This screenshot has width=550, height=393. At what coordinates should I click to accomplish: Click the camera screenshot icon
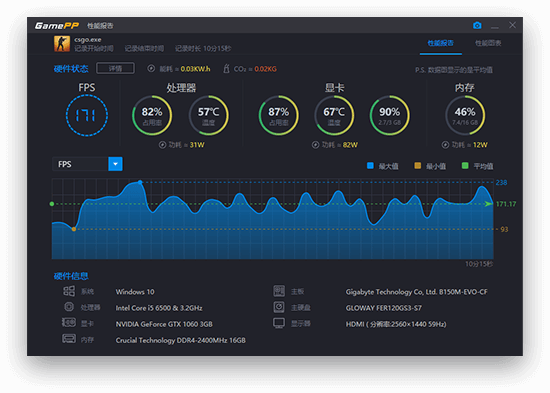tap(477, 25)
